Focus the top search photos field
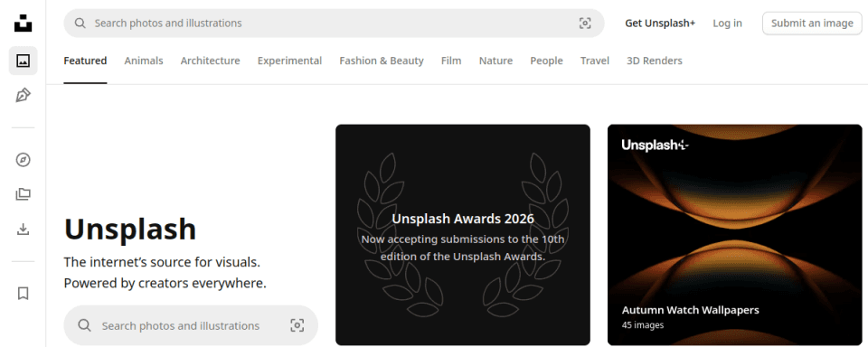 tap(334, 23)
